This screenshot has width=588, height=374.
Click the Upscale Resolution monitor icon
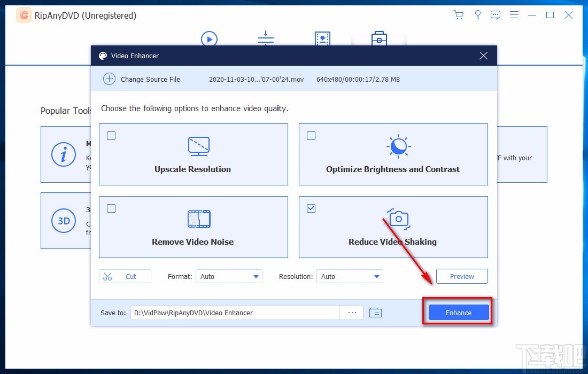(x=199, y=146)
